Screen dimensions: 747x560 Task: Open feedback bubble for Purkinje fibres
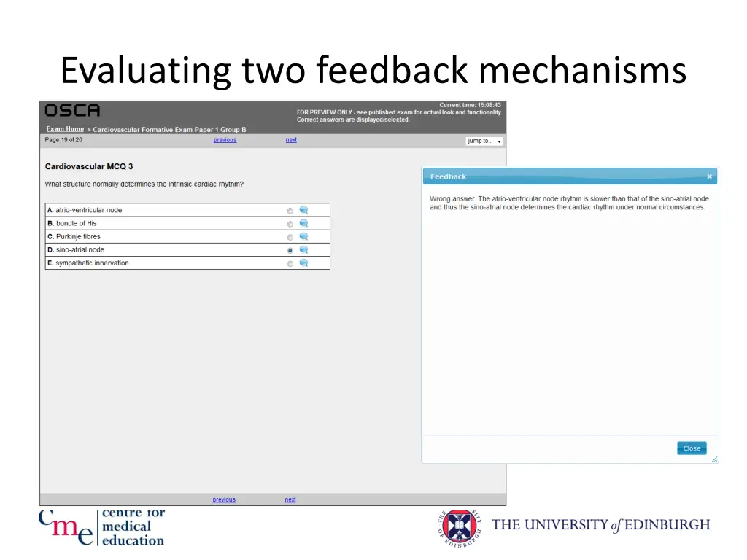303,236
